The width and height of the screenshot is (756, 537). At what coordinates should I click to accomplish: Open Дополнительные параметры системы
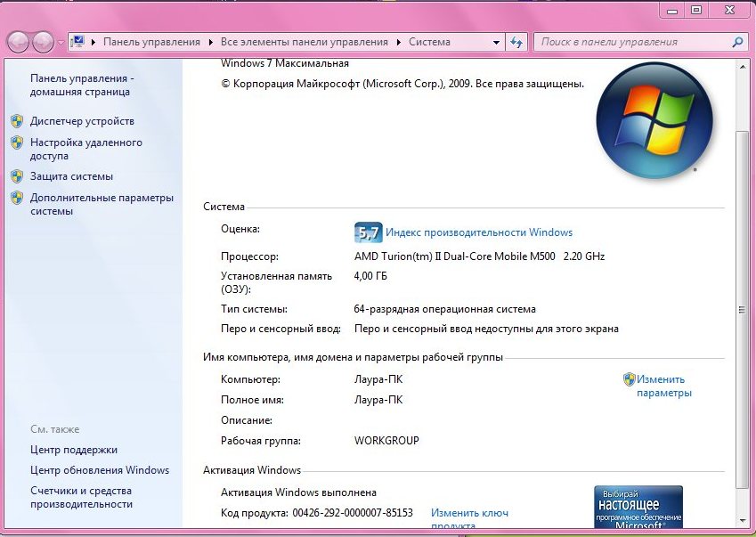pos(102,205)
